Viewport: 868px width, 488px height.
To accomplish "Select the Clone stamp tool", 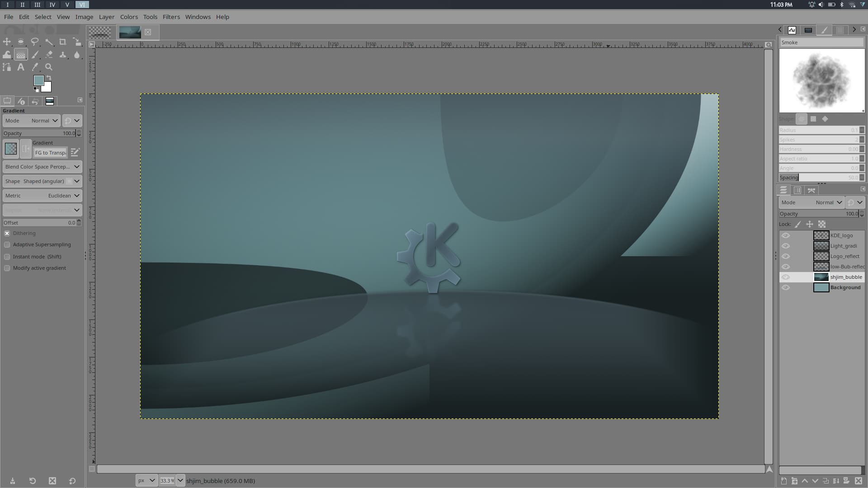I will click(x=63, y=55).
